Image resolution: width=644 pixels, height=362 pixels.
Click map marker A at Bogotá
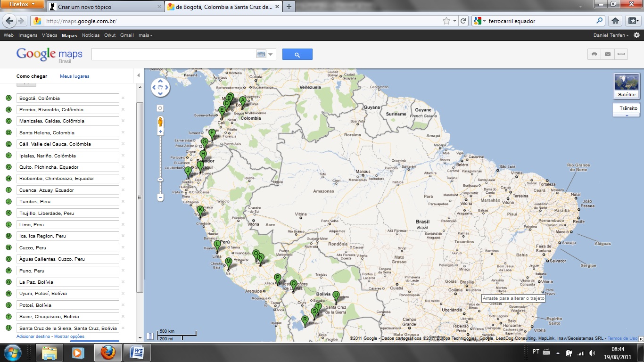click(x=242, y=103)
